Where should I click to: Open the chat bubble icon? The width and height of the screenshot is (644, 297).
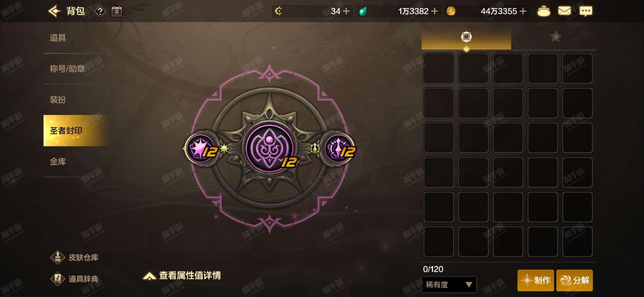tap(586, 11)
